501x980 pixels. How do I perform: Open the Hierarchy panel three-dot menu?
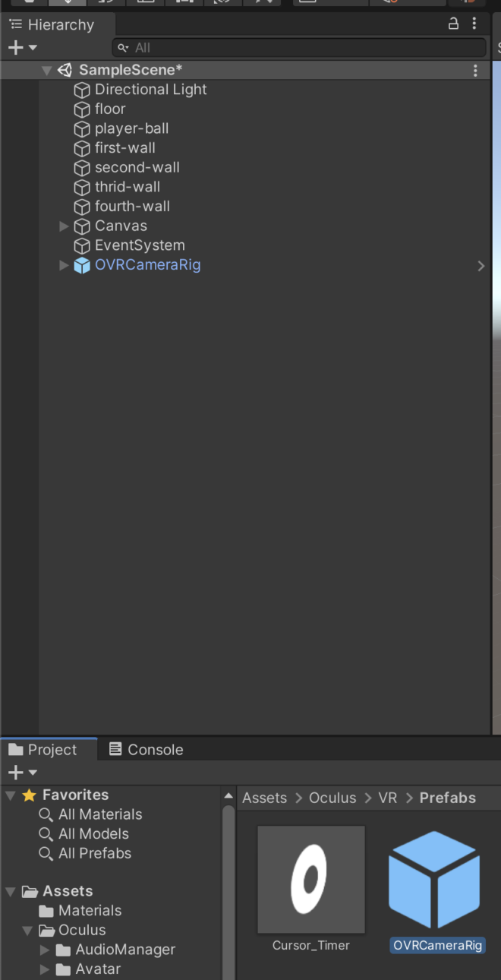coord(474,24)
